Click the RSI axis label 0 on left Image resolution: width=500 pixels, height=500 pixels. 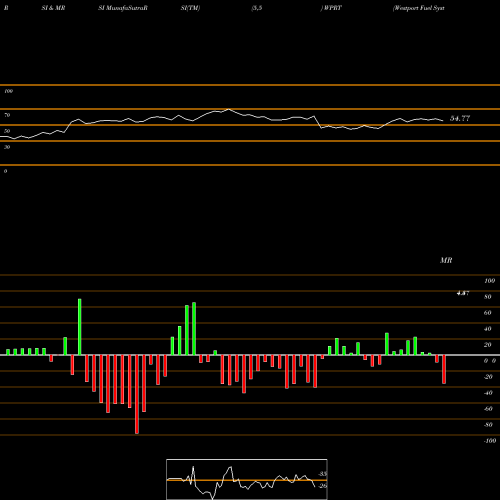pyautogui.click(x=5, y=171)
